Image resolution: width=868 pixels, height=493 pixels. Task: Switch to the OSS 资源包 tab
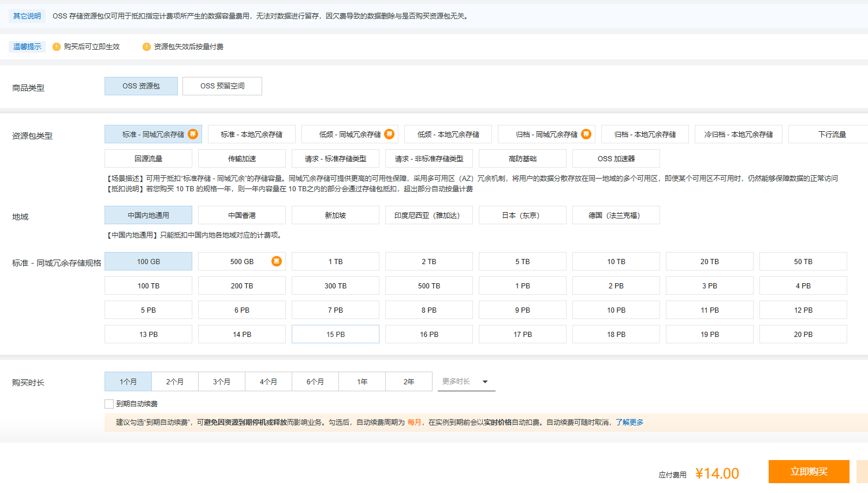[140, 86]
